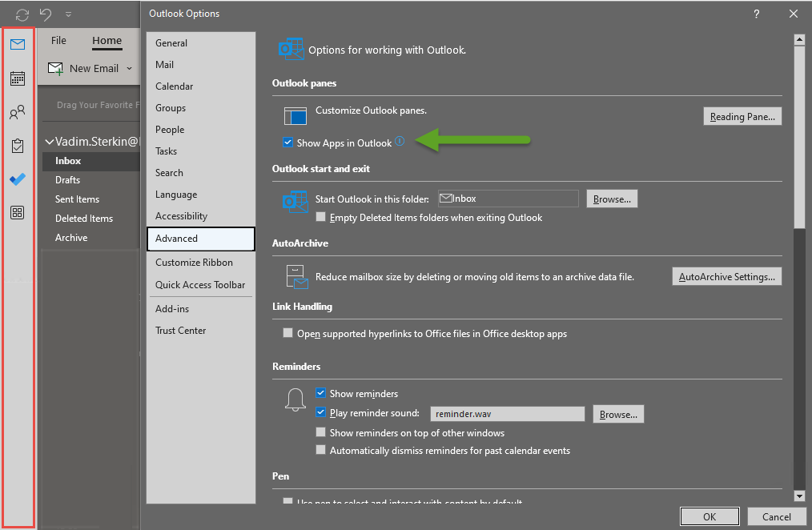Click the New Email button
The image size is (812, 530).
click(89, 68)
